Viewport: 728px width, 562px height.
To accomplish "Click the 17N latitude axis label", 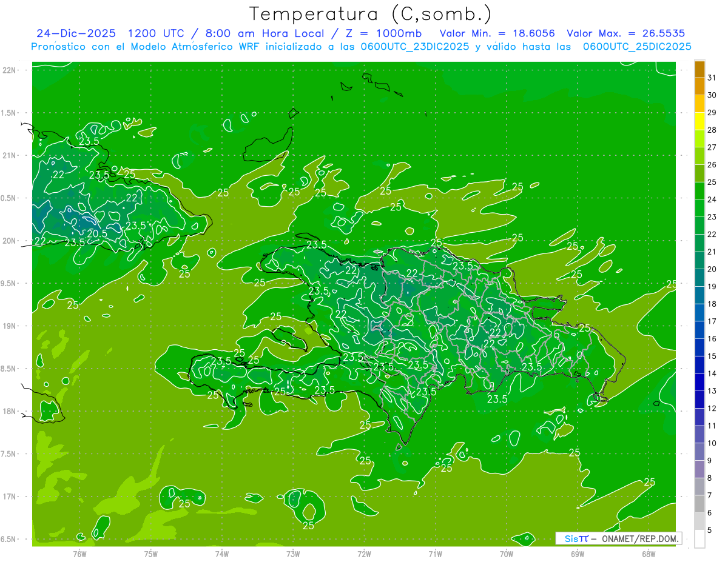I will pos(8,497).
